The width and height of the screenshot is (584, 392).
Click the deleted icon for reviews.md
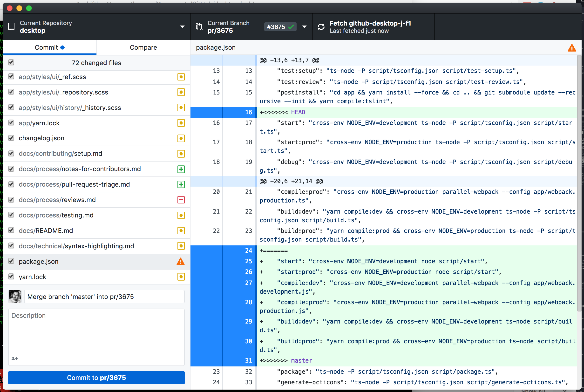(x=181, y=200)
